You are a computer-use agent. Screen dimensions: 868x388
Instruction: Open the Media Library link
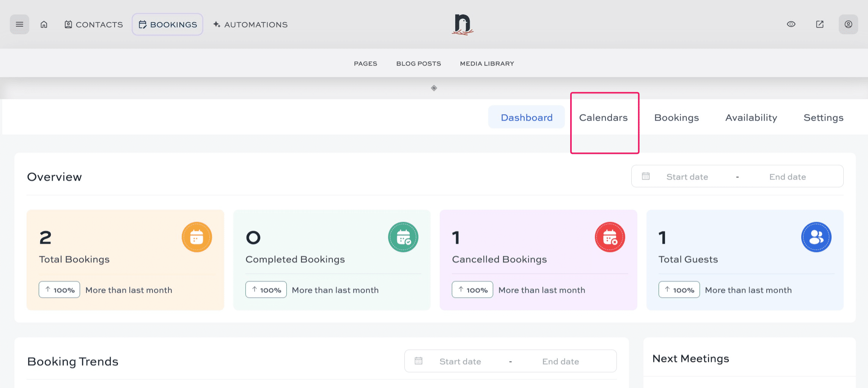[x=487, y=64]
